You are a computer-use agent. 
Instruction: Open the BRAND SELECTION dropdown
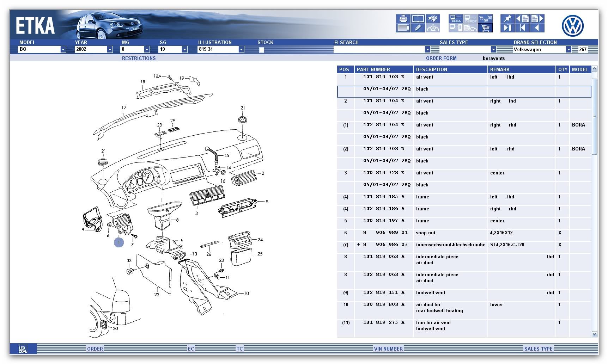coord(569,49)
